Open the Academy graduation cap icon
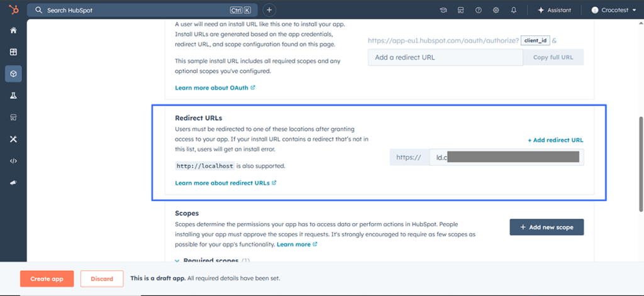Screen dimensions: 644x296 pos(443,10)
